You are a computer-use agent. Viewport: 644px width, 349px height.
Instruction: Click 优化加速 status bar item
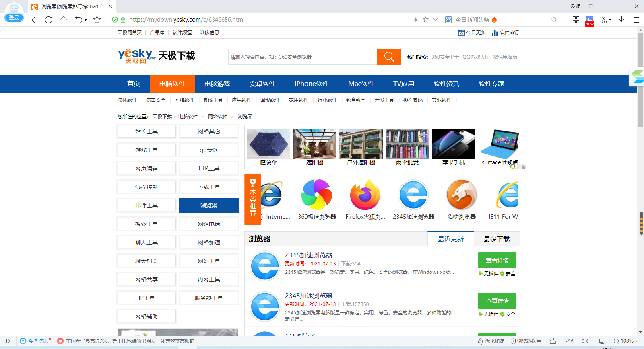pyautogui.click(x=491, y=341)
